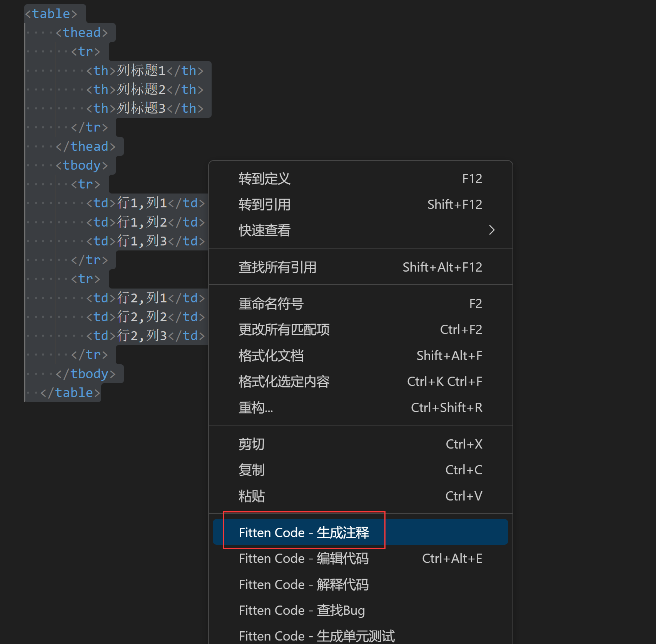656x644 pixels.
Task: Select "剪切" to cut the code
Action: [x=251, y=444]
